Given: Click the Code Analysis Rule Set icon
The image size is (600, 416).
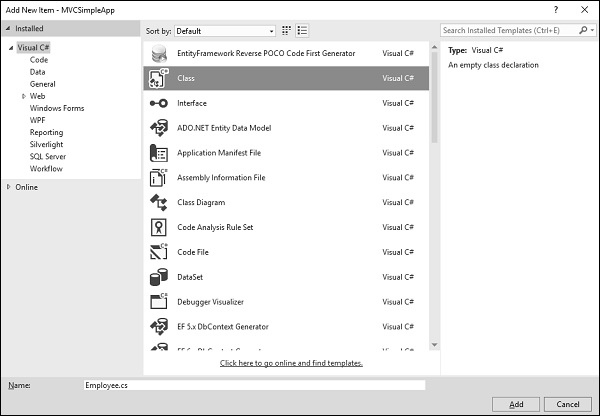Looking at the screenshot, I should pyautogui.click(x=158, y=227).
